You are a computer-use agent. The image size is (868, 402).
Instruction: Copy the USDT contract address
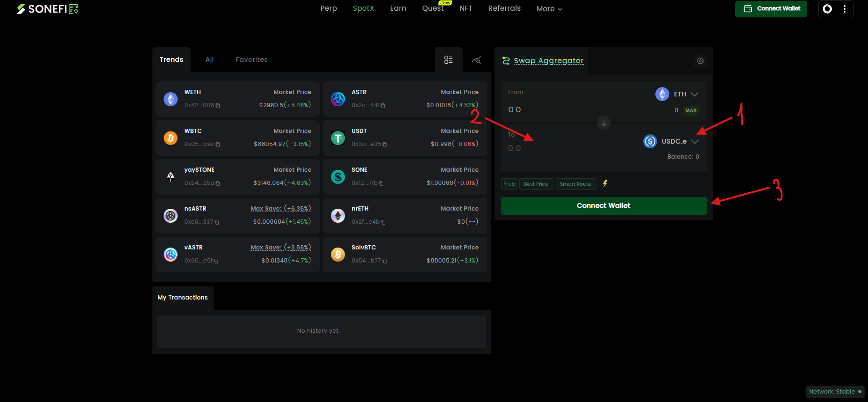(385, 145)
